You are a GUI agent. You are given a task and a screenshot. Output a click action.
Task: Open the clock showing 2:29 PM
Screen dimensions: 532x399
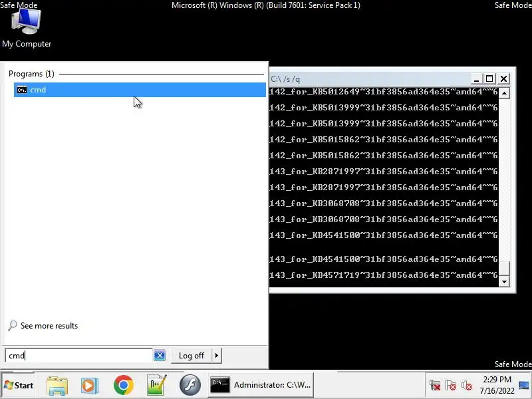coord(497,385)
